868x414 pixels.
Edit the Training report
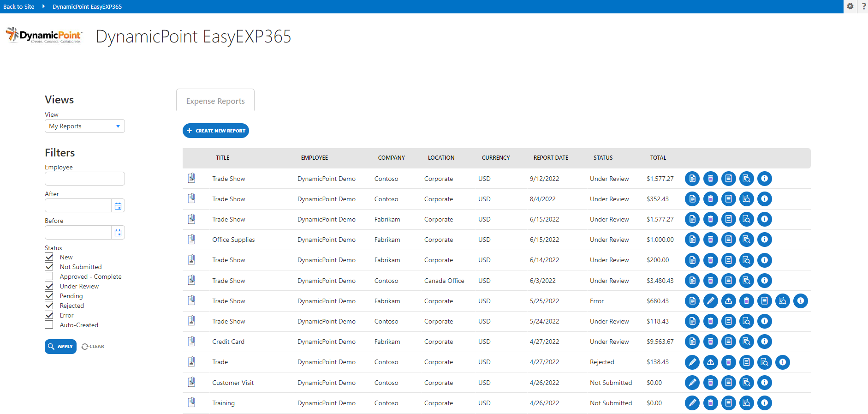pyautogui.click(x=692, y=403)
